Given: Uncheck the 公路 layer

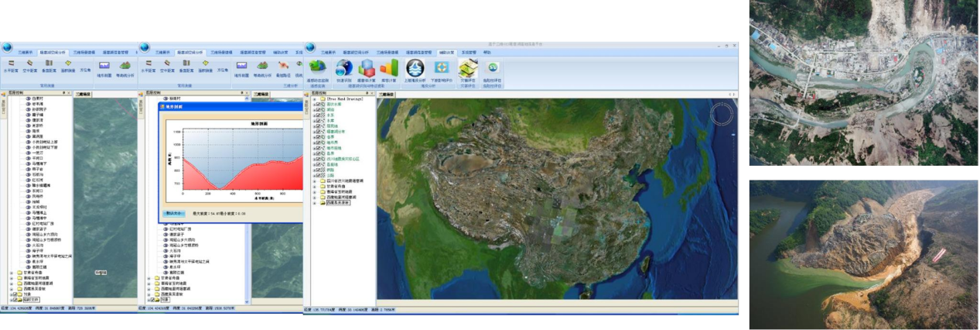Looking at the screenshot, I should (318, 175).
